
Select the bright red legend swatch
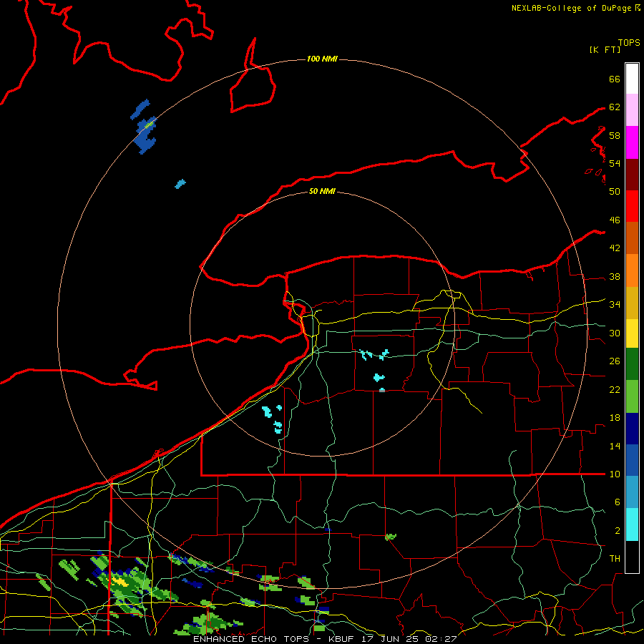click(x=632, y=206)
